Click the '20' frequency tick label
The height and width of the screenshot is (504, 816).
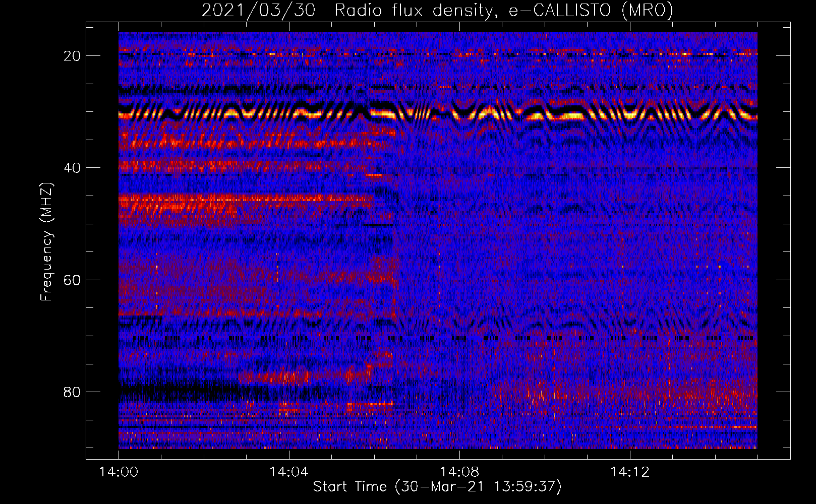(x=72, y=56)
